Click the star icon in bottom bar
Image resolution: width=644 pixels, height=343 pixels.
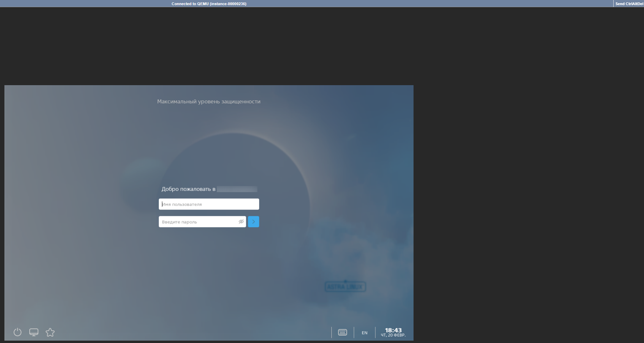(50, 332)
